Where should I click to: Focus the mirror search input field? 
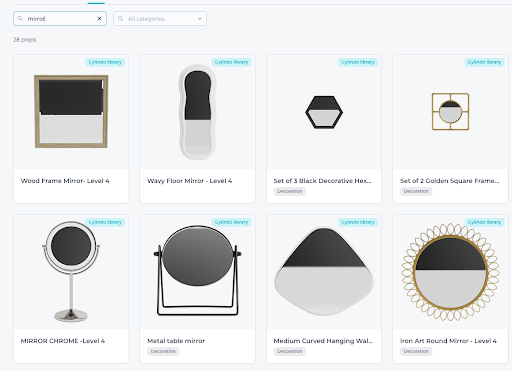coord(60,19)
